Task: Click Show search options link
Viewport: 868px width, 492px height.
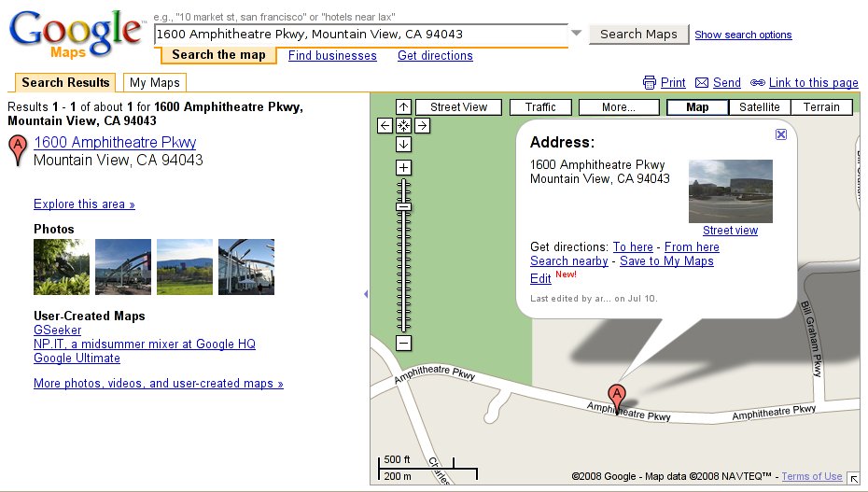Action: coord(743,35)
